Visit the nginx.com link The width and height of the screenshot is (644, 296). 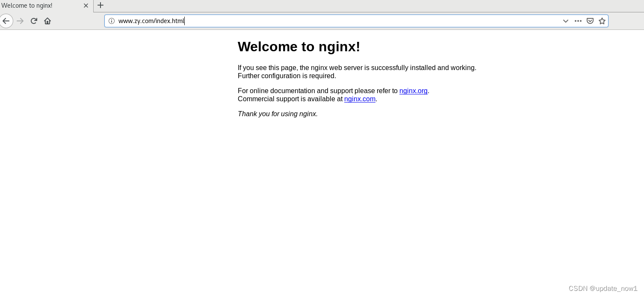point(360,99)
